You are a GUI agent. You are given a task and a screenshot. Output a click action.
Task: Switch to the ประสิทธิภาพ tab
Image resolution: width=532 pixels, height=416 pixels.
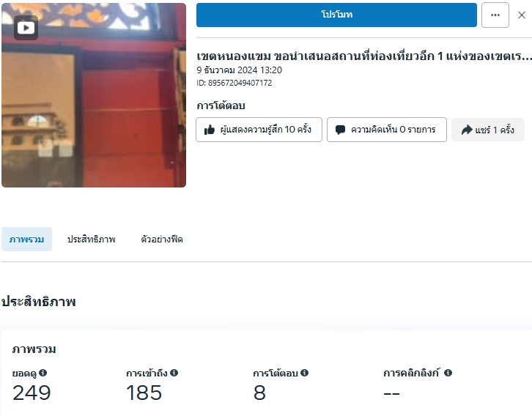pos(92,239)
